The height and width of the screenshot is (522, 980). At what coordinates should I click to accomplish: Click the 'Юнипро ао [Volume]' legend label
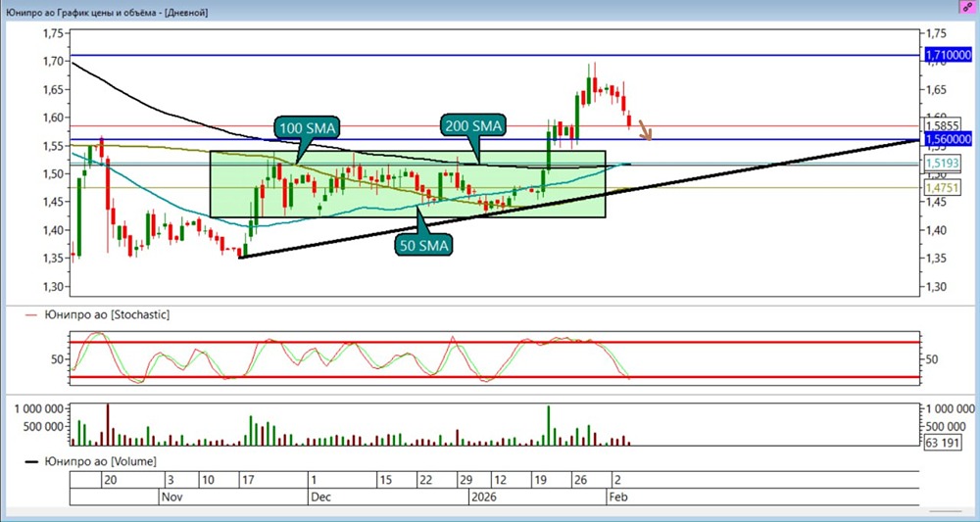[100, 461]
